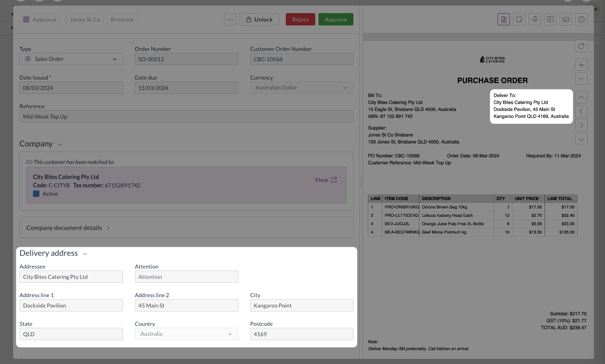The image size is (605, 364).
Task: Click Address line 1 field Dockside Pavilion
Action: point(71,305)
